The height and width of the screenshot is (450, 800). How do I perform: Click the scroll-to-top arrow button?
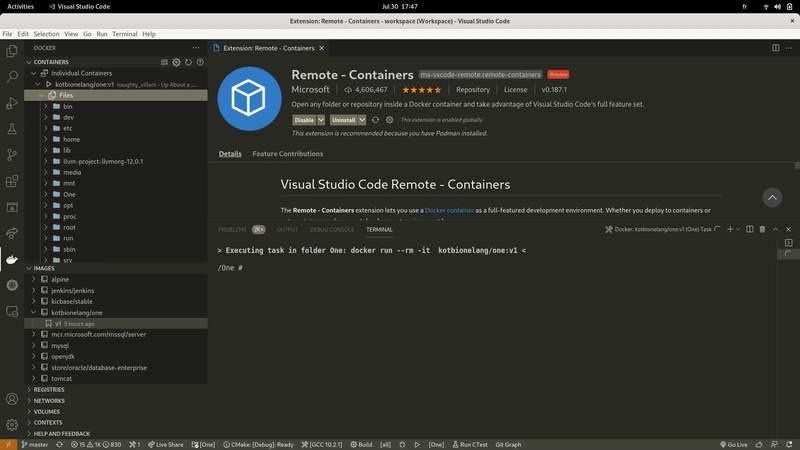click(771, 197)
